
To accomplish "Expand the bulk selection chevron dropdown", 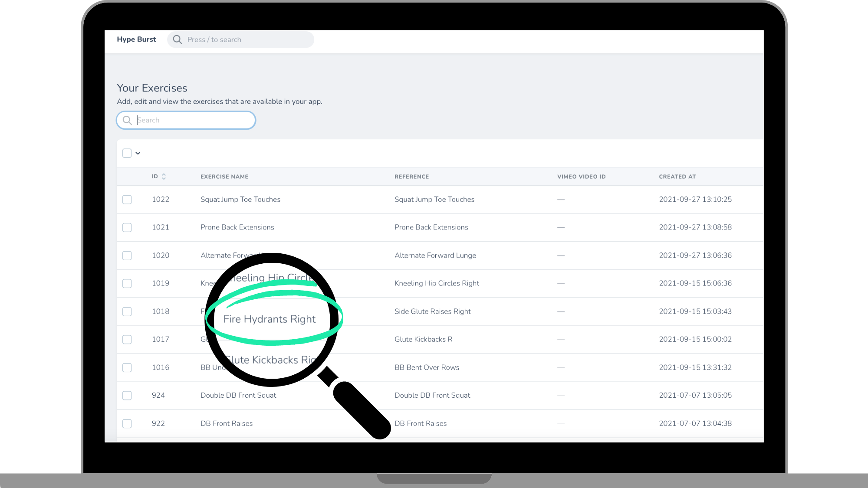I will pyautogui.click(x=138, y=153).
